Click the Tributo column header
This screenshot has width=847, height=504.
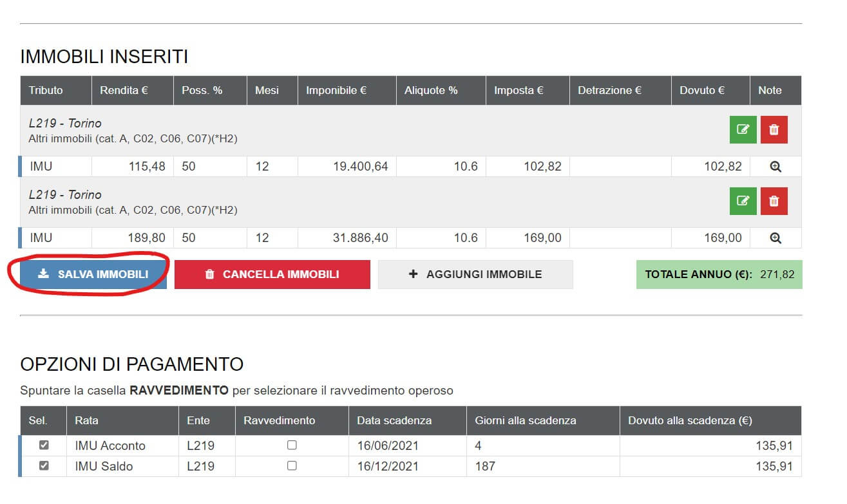pyautogui.click(x=46, y=91)
